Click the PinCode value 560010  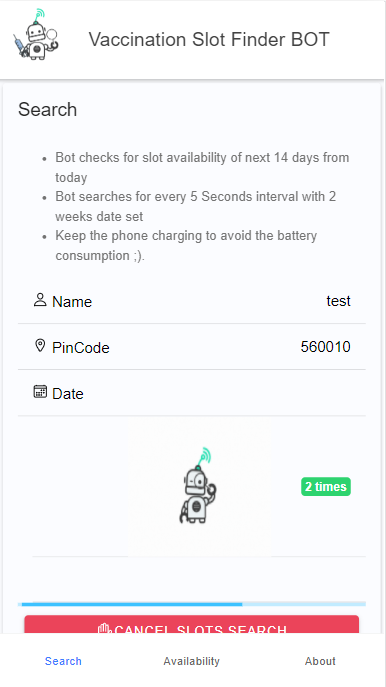coord(326,347)
